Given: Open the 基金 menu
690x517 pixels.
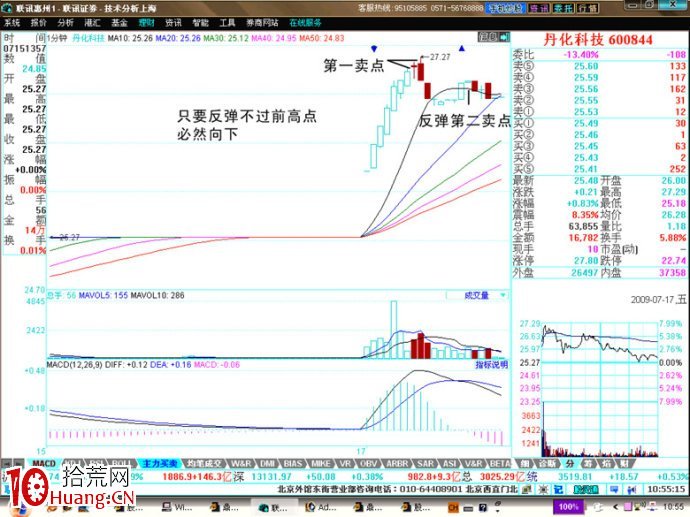Looking at the screenshot, I should tap(119, 23).
